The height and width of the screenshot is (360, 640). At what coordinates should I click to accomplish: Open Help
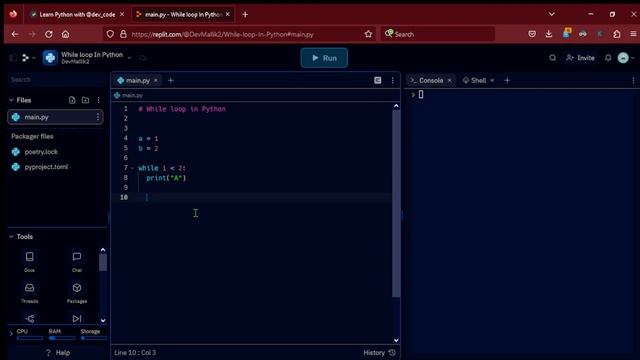click(58, 353)
